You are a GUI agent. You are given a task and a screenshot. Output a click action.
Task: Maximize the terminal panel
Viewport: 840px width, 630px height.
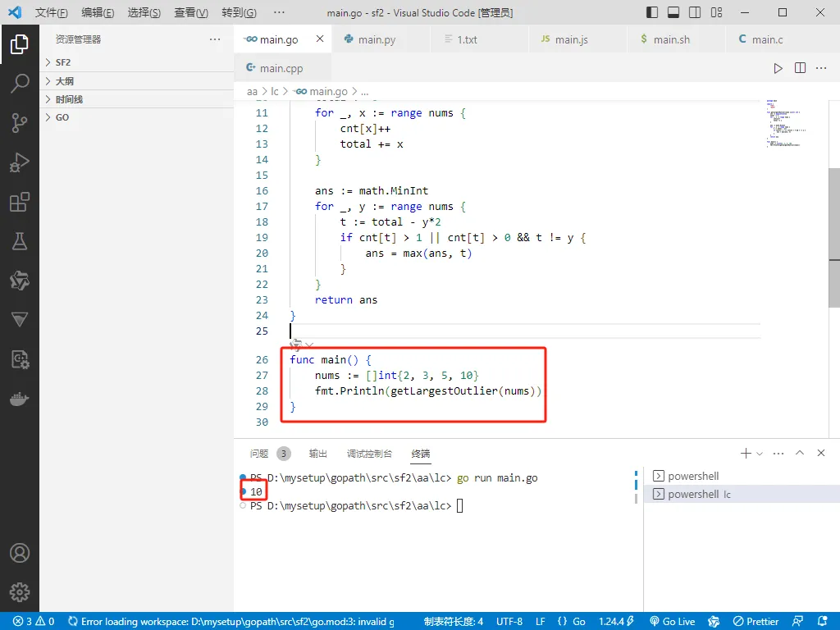pyautogui.click(x=800, y=453)
